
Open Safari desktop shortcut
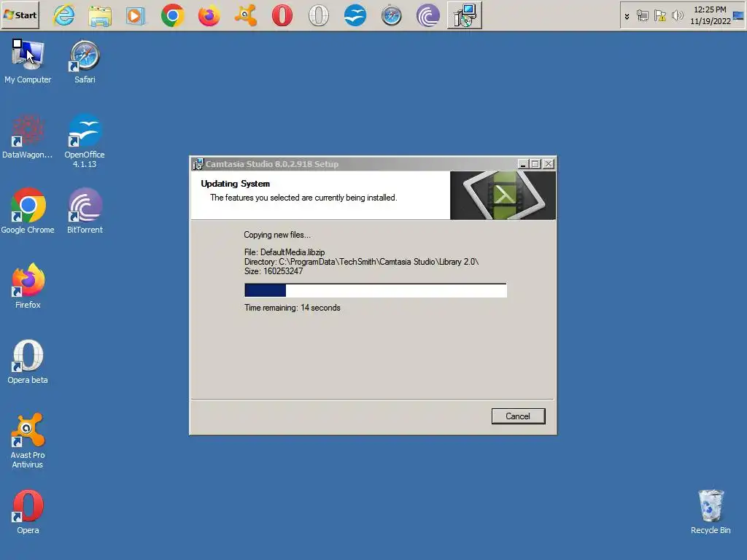pos(85,62)
